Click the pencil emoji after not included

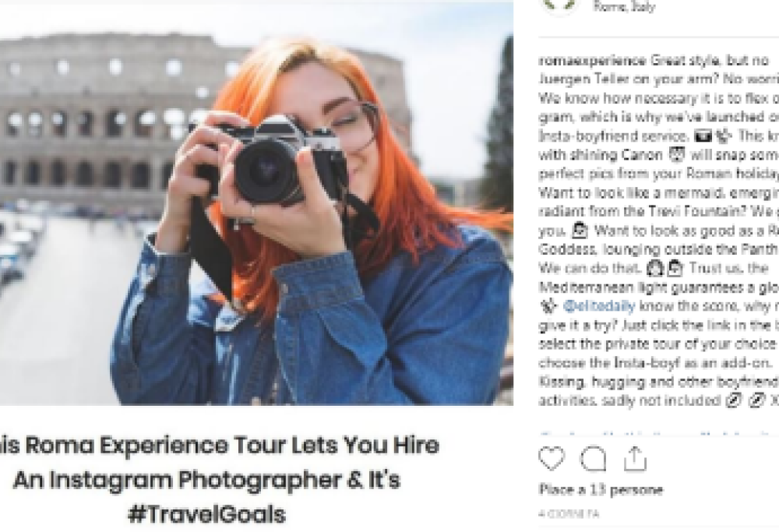[734, 400]
